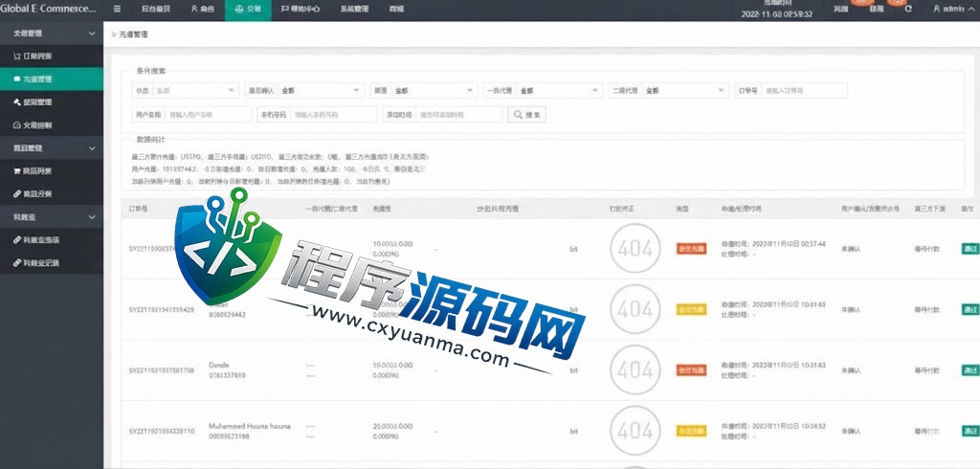Image resolution: width=980 pixels, height=469 pixels.
Task: Open the 二级代理 dropdown
Action: [685, 91]
